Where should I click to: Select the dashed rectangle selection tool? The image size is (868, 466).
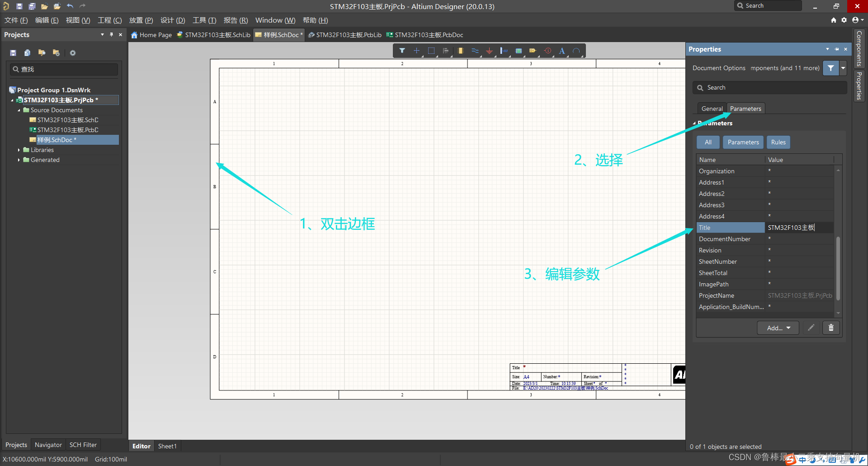[431, 51]
